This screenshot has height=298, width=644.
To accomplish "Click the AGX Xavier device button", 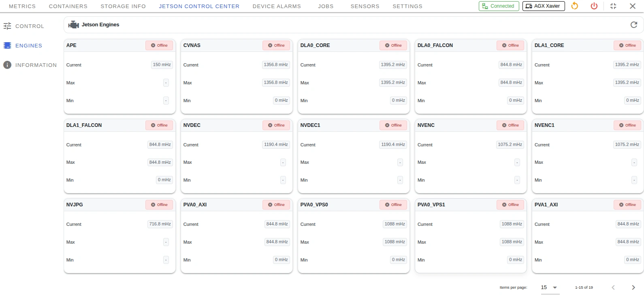I will (x=543, y=6).
